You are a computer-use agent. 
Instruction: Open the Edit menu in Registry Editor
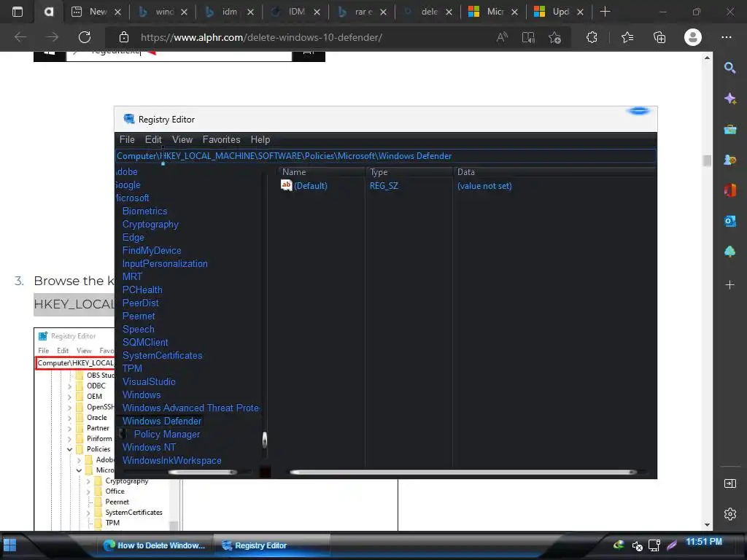coord(153,139)
